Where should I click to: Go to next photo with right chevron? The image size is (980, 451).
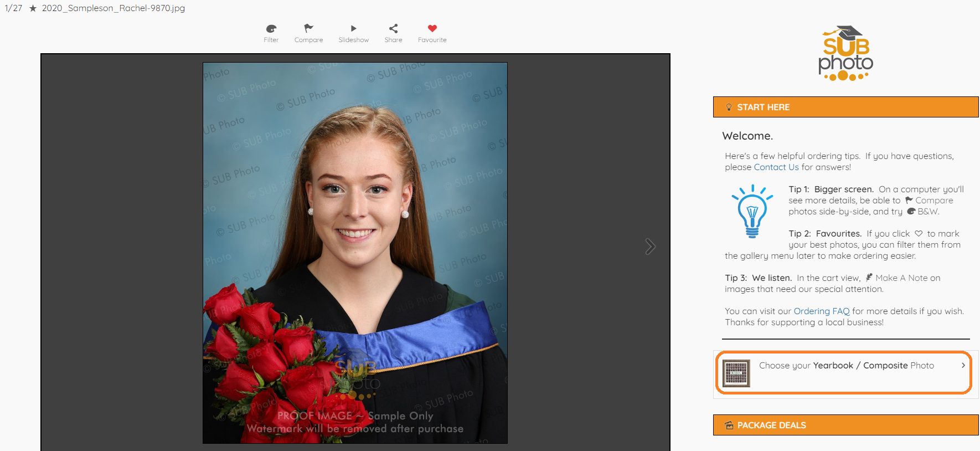point(650,247)
